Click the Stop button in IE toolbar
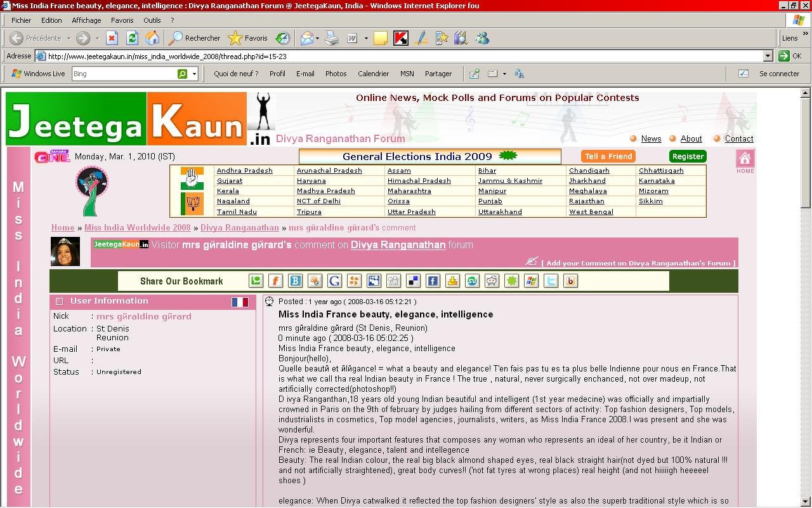Screen dimensions: 812x508 click(112, 38)
